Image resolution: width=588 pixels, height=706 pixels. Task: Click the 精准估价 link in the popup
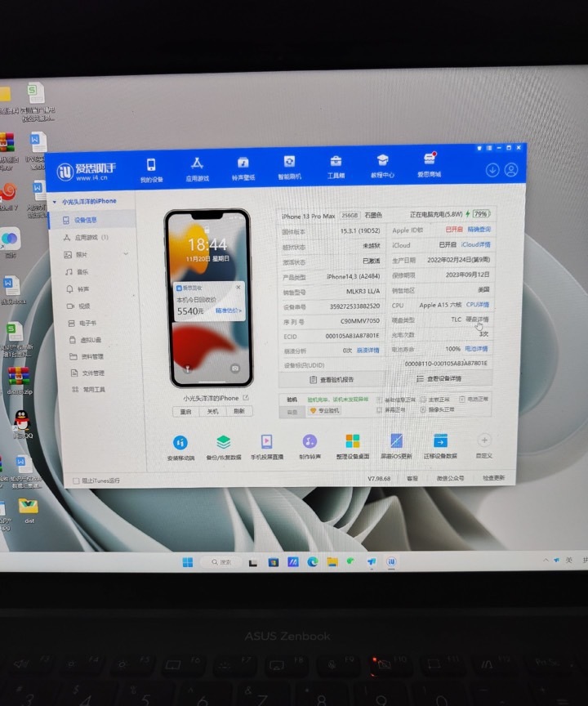point(228,311)
